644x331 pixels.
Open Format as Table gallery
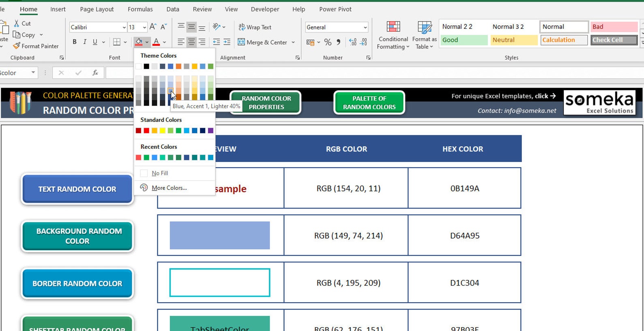click(424, 36)
